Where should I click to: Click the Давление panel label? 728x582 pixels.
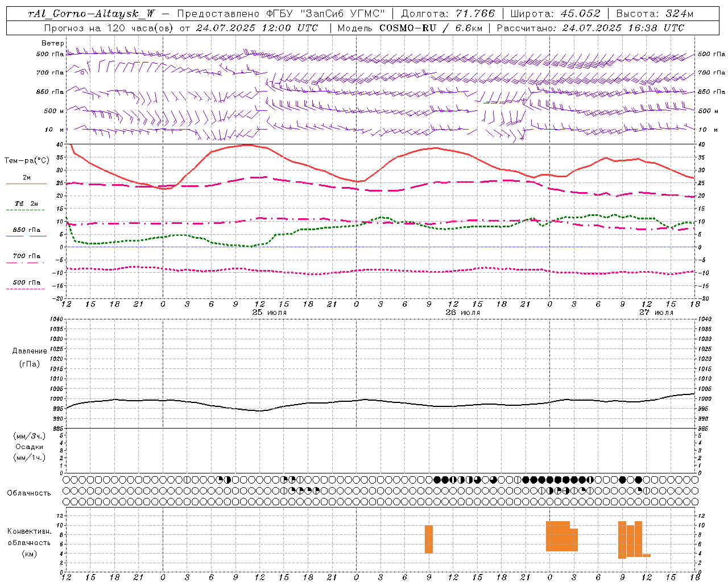(30, 351)
